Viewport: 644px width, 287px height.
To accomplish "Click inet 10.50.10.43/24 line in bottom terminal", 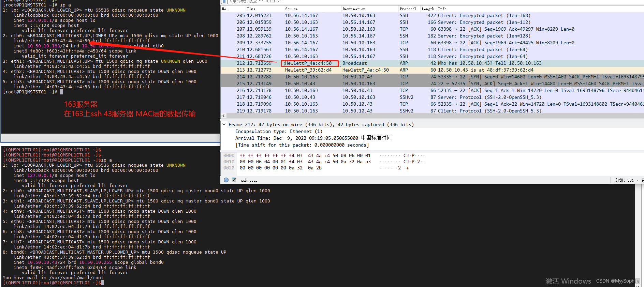I will [x=89, y=262].
